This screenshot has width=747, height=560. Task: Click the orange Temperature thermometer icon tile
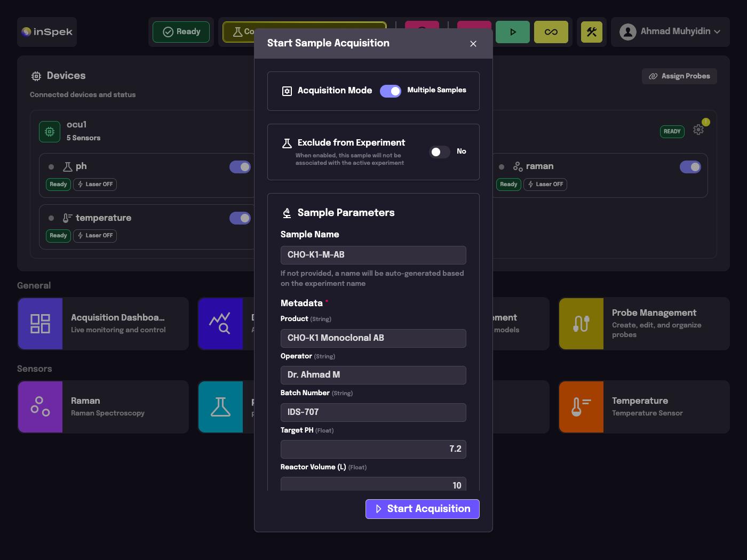582,407
